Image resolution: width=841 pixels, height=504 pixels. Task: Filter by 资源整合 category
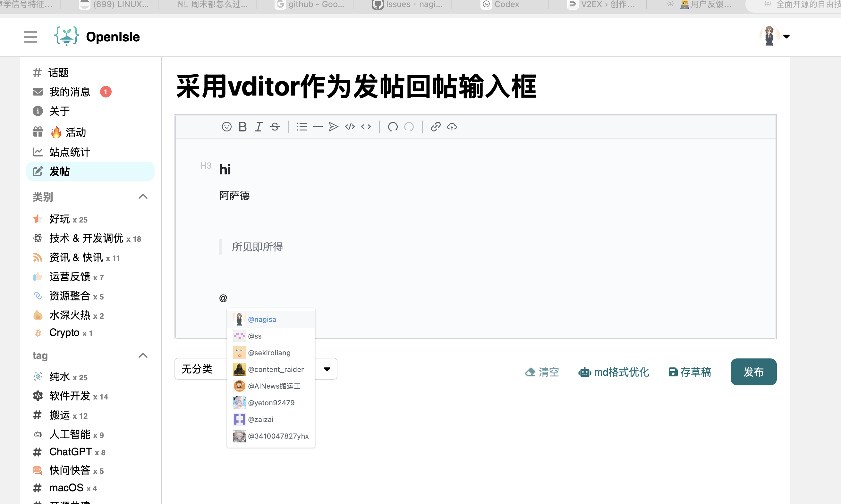(68, 296)
